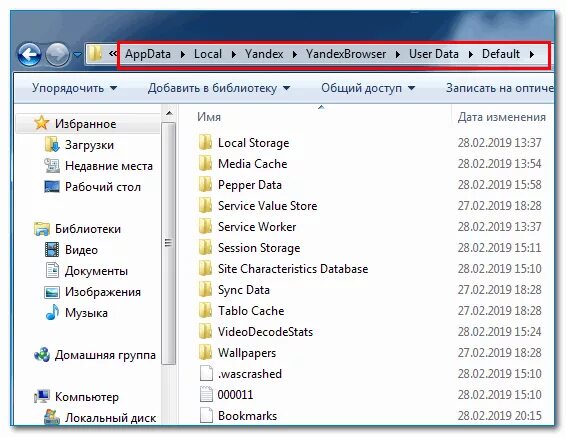This screenshot has width=566, height=437.
Task: Navigate to Yandex in the breadcrumb
Action: click(x=264, y=54)
